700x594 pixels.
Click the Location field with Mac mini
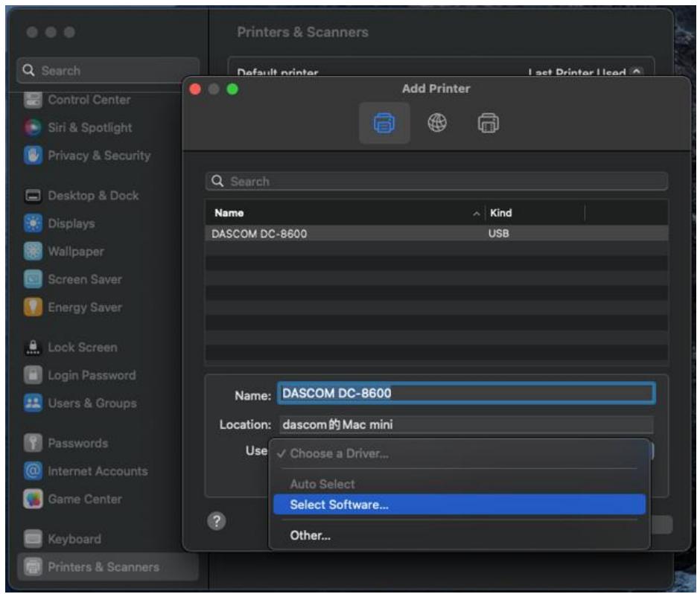[466, 424]
